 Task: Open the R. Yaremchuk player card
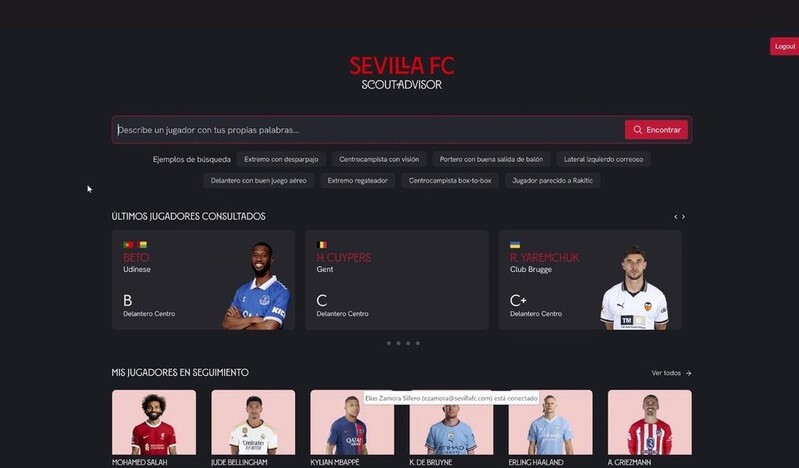pyautogui.click(x=590, y=280)
